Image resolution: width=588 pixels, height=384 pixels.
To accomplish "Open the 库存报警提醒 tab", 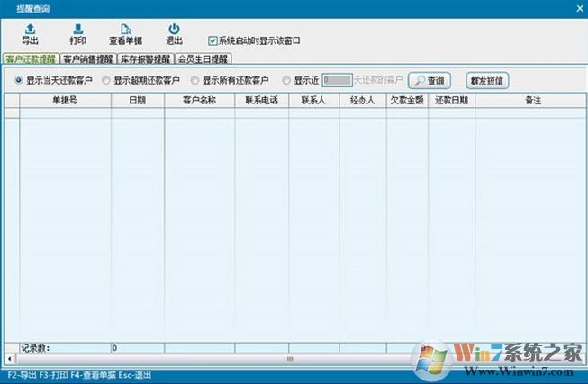I will click(146, 58).
